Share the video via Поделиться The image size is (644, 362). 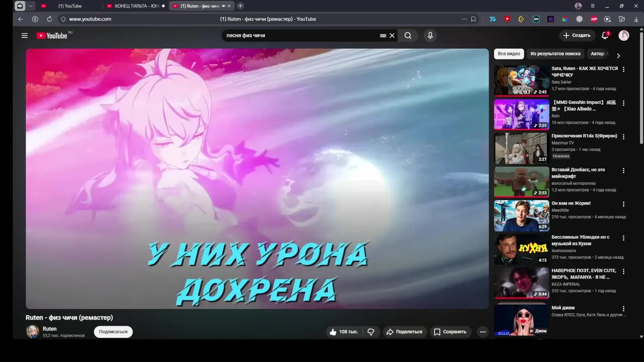(x=404, y=332)
